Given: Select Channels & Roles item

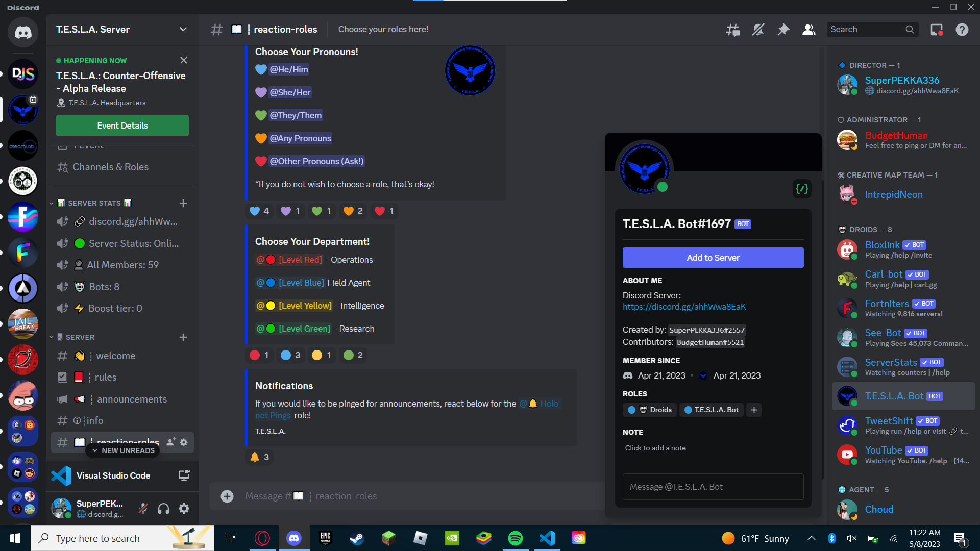Looking at the screenshot, I should coord(110,167).
